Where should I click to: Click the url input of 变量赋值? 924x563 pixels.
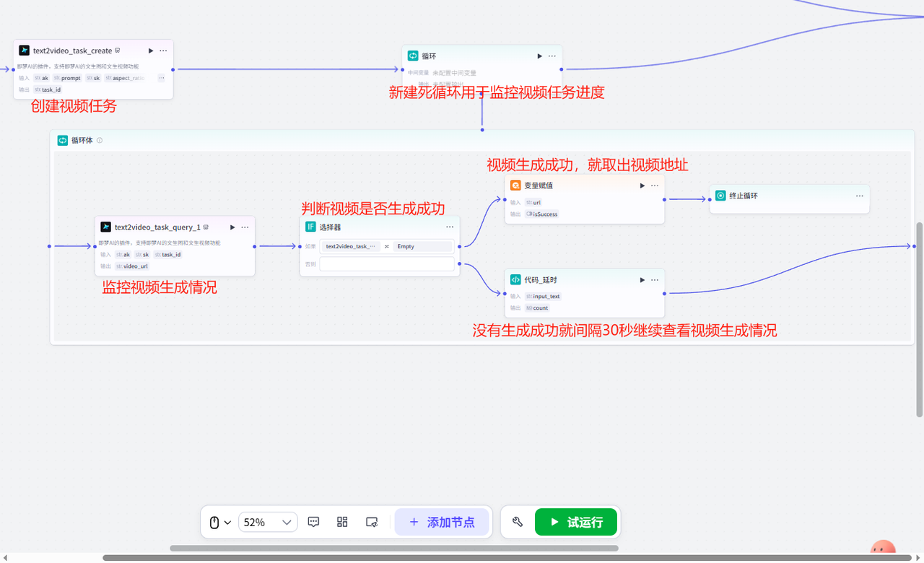533,203
